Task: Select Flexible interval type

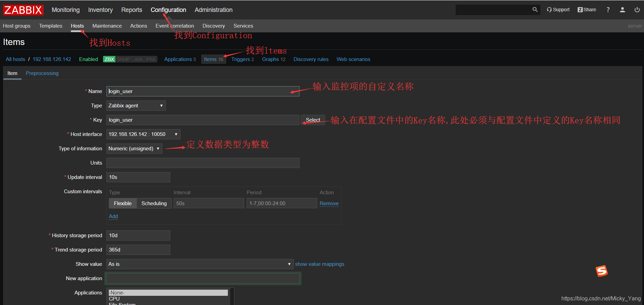Action: (x=123, y=203)
